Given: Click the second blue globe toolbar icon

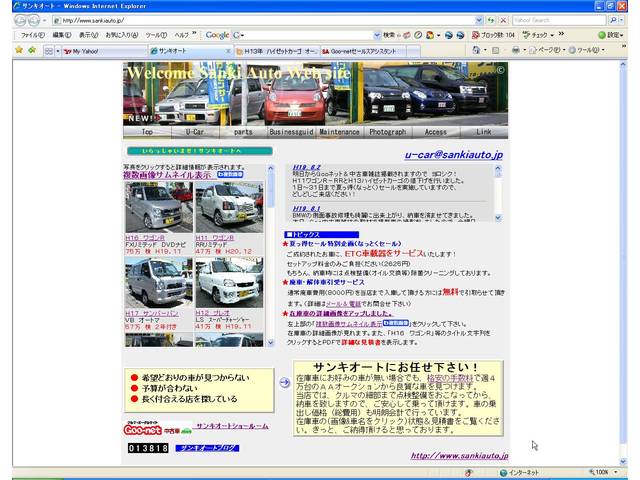Looking at the screenshot, I should [x=460, y=35].
